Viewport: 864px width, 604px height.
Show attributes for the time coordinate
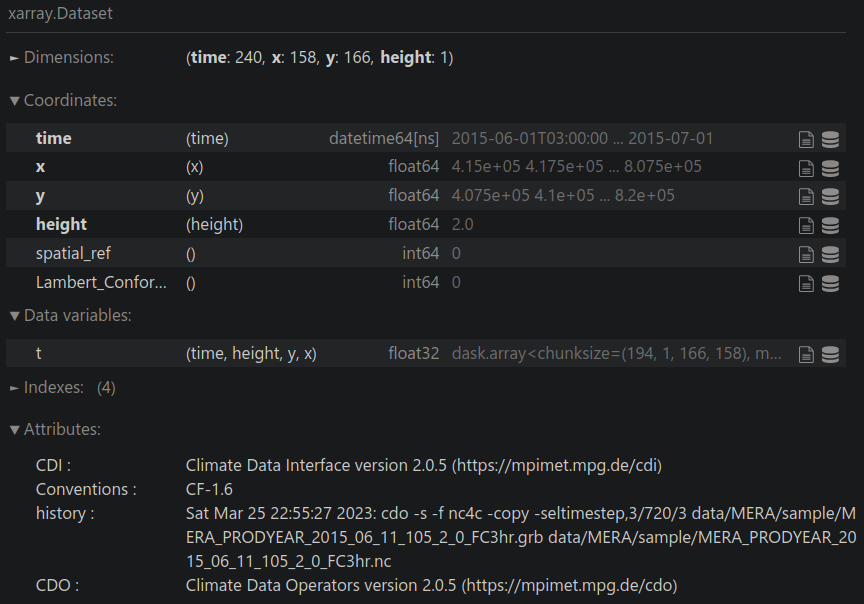(x=806, y=139)
